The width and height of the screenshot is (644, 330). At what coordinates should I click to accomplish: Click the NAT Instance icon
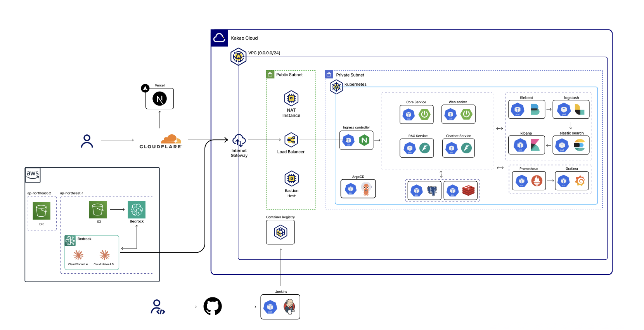(291, 99)
